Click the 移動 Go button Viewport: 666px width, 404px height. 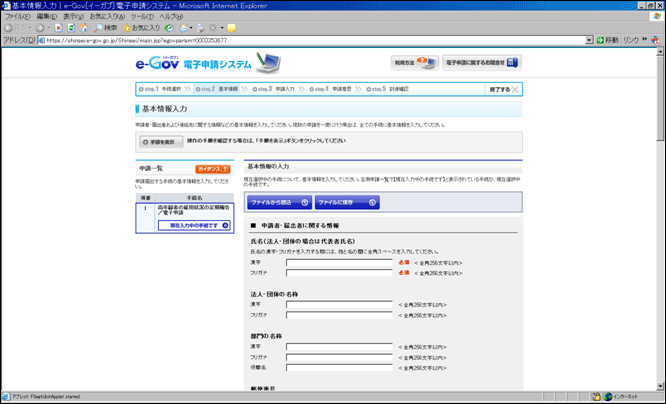[x=606, y=41]
